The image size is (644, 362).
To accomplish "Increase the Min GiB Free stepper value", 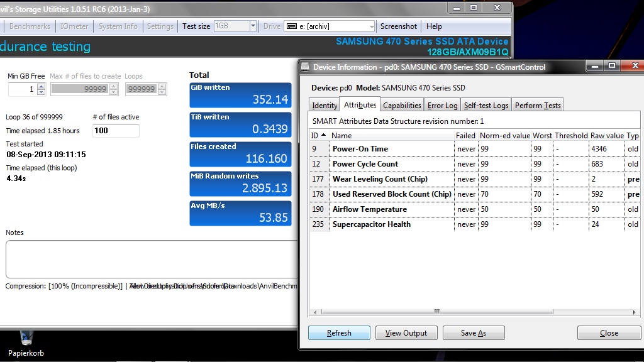I will [41, 86].
